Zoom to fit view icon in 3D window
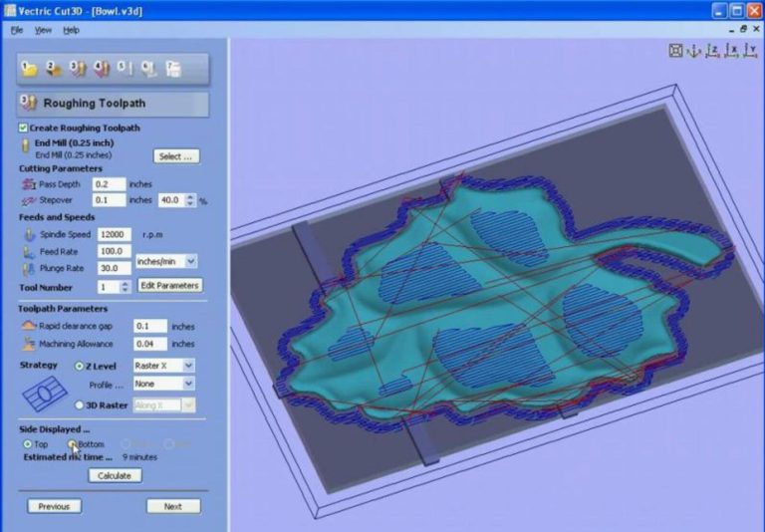Image resolution: width=765 pixels, height=532 pixels. coord(675,50)
